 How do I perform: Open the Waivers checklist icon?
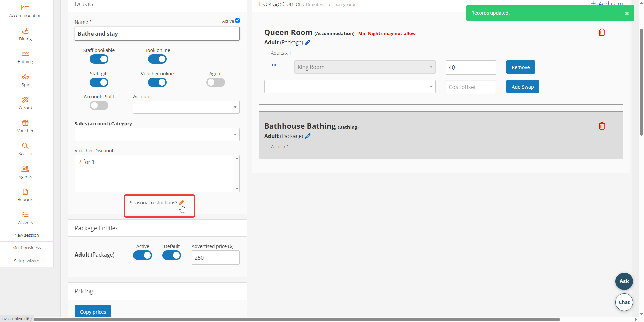(x=25, y=215)
